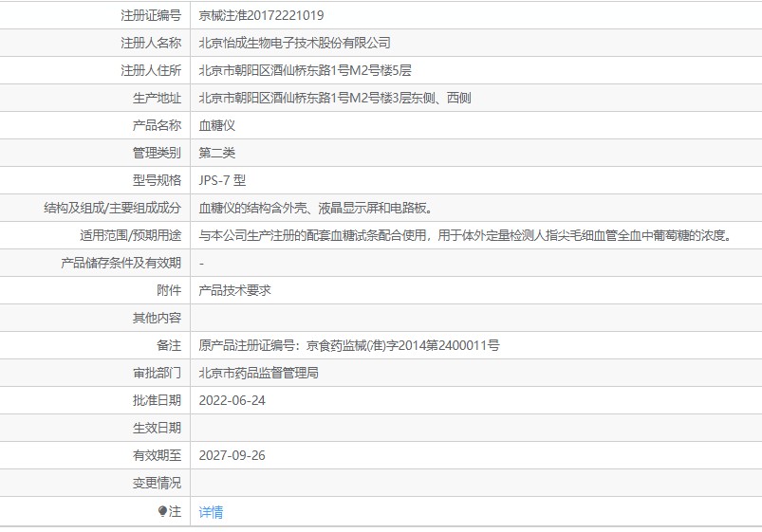The height and width of the screenshot is (532, 762).
Task: Click the 产品名称 label
Action: coord(157,125)
